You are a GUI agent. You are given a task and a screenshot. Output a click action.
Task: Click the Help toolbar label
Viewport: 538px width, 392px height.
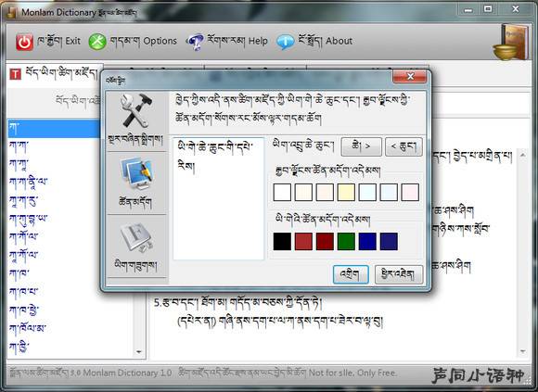(x=237, y=41)
